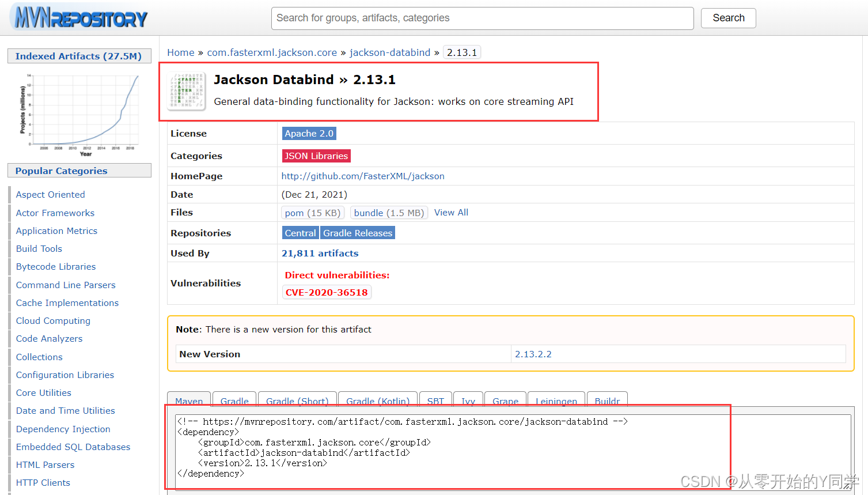This screenshot has width=868, height=495.
Task: Click inside the Maven dependency snippet textarea
Action: point(513,452)
